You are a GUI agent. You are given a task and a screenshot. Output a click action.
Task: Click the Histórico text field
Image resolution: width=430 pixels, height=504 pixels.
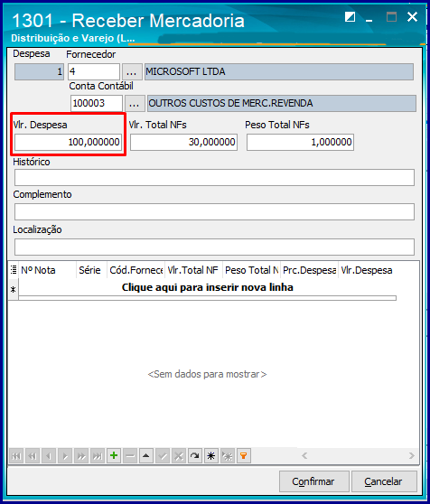point(214,177)
